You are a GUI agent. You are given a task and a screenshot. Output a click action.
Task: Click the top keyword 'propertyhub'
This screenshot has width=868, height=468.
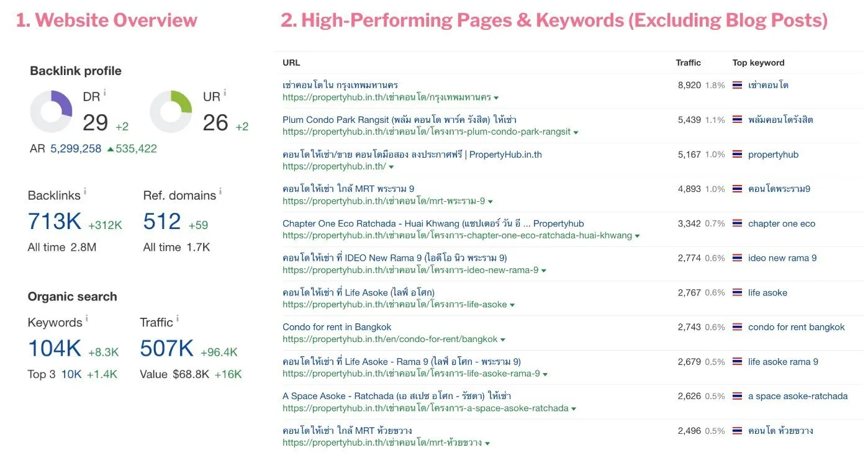(774, 155)
